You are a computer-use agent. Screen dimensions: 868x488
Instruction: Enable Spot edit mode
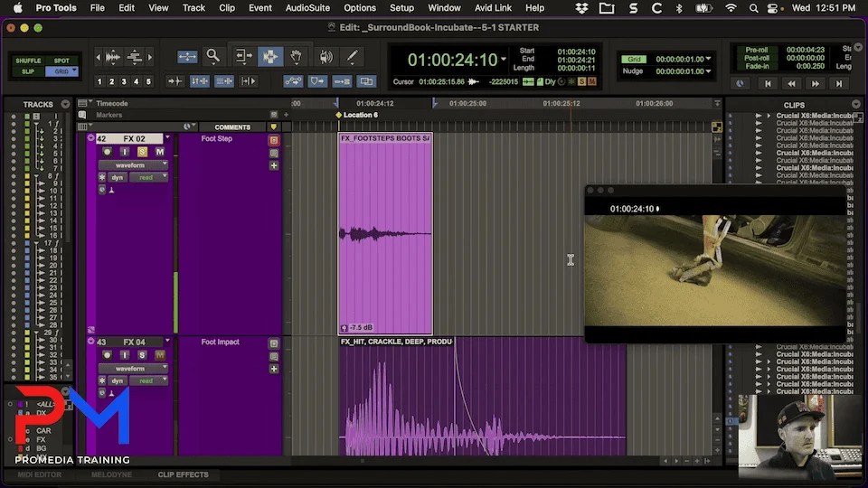61,61
